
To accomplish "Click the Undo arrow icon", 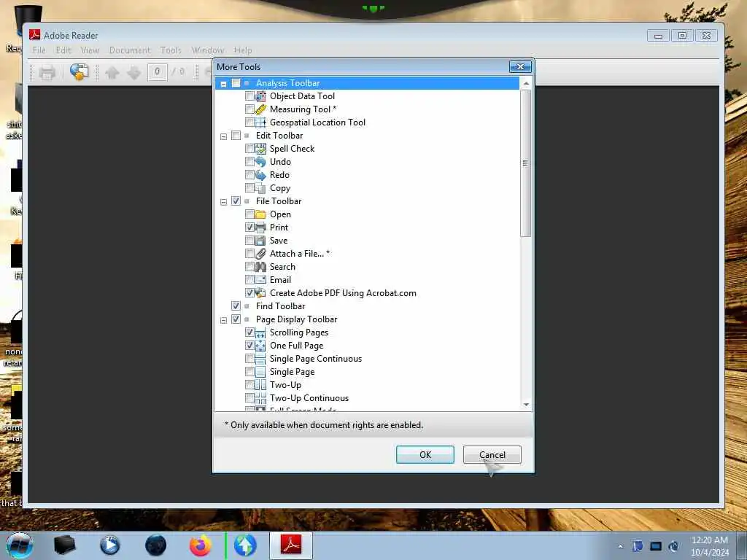I will (260, 162).
